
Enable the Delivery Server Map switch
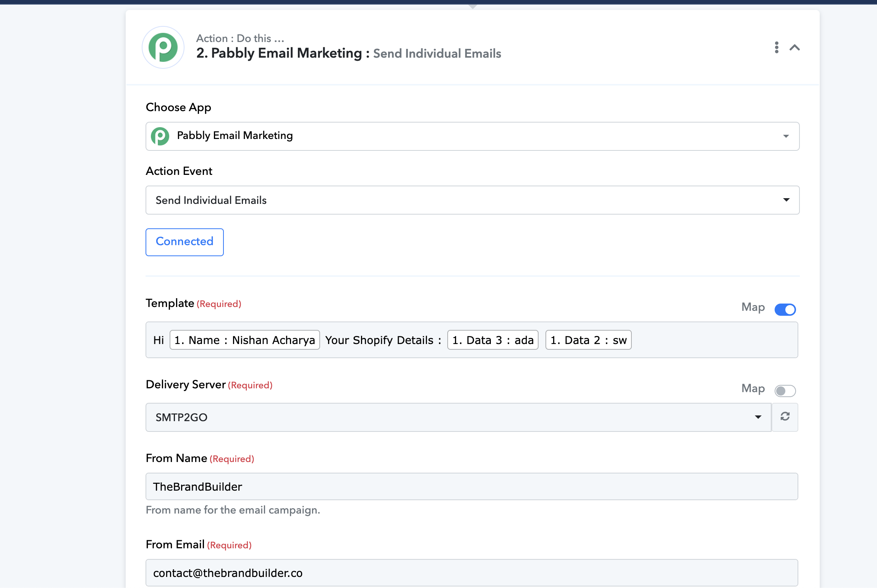coord(785,391)
